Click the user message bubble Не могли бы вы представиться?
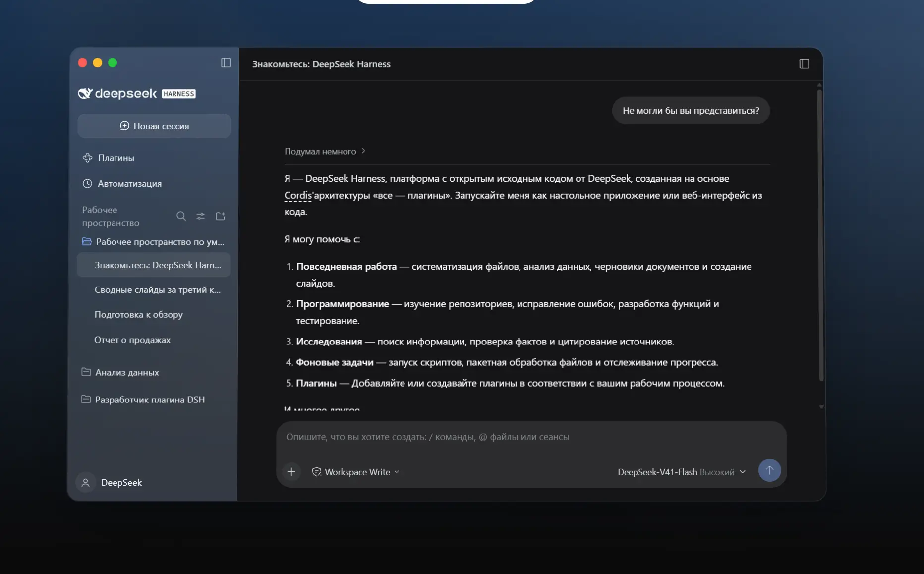The image size is (924, 574). click(691, 111)
